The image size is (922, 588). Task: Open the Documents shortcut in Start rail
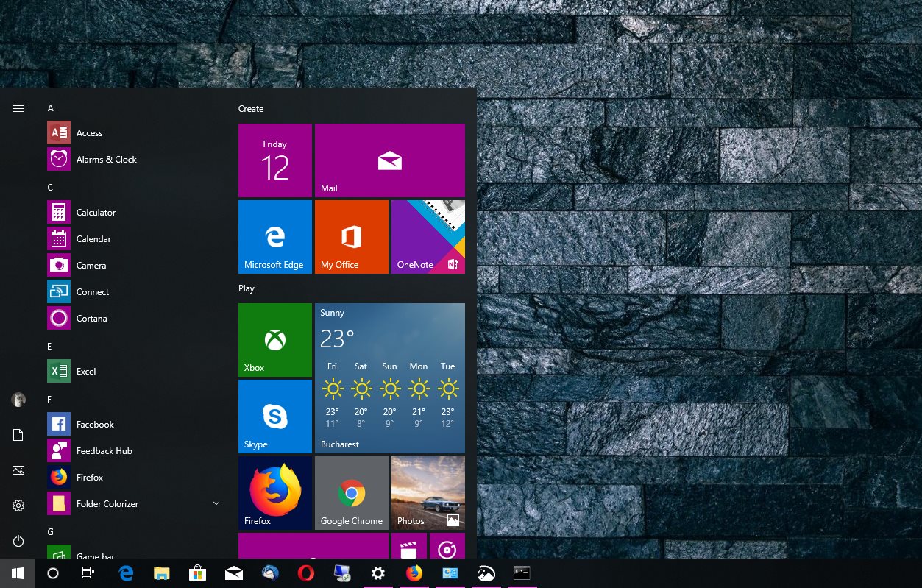18,435
